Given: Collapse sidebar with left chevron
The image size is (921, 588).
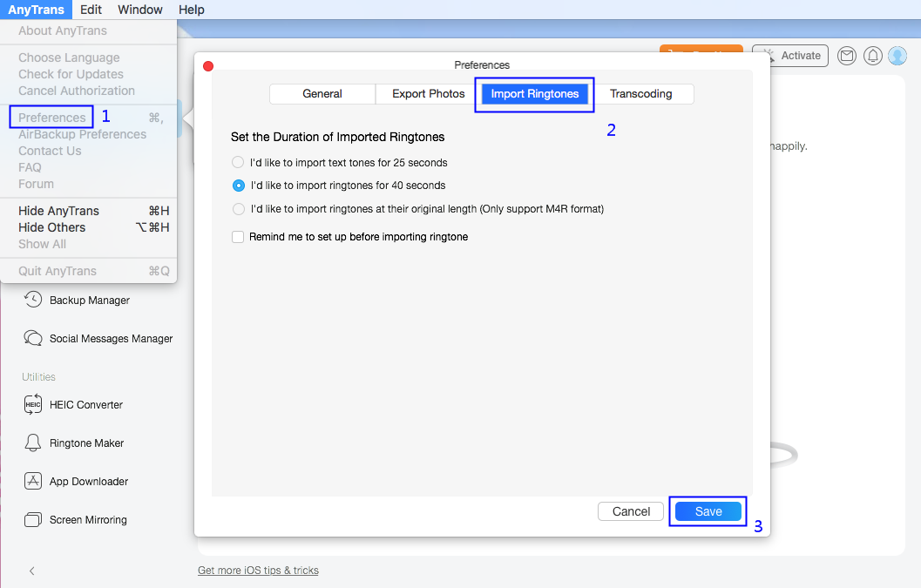Looking at the screenshot, I should point(31,571).
